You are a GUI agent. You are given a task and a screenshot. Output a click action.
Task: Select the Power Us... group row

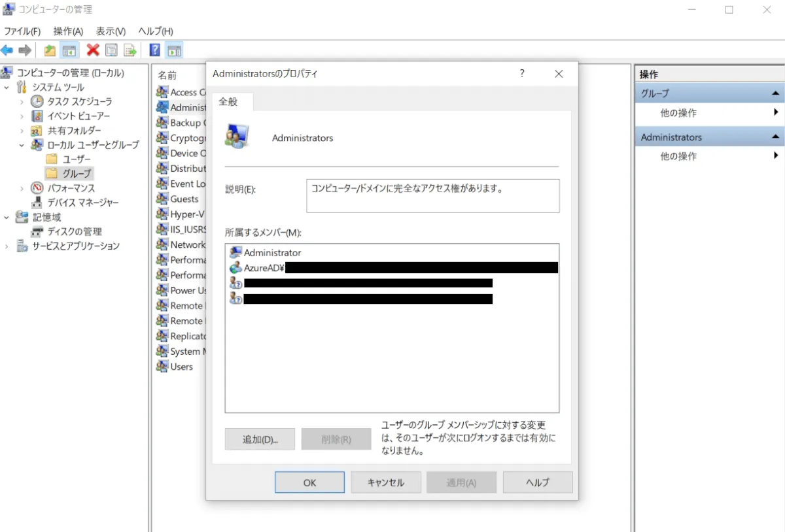point(181,290)
